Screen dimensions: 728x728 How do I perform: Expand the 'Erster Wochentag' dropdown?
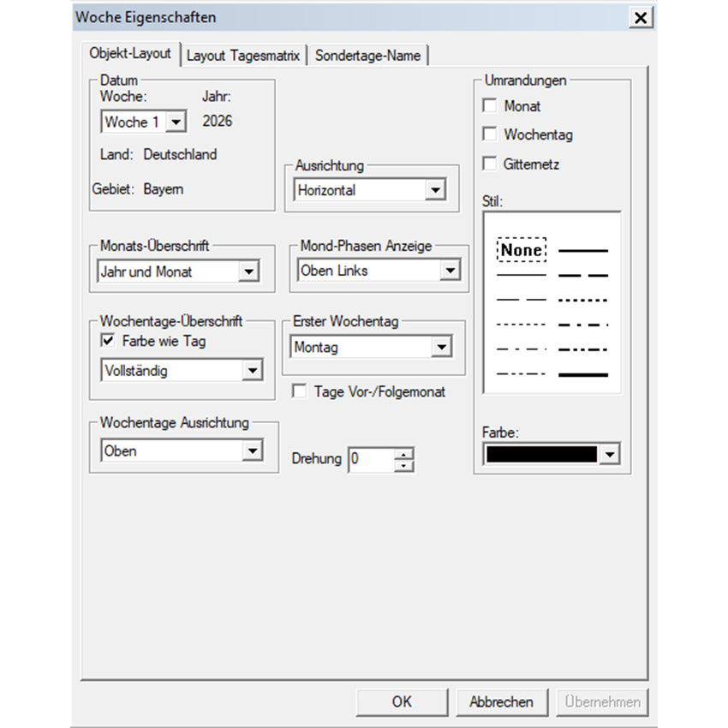point(441,348)
